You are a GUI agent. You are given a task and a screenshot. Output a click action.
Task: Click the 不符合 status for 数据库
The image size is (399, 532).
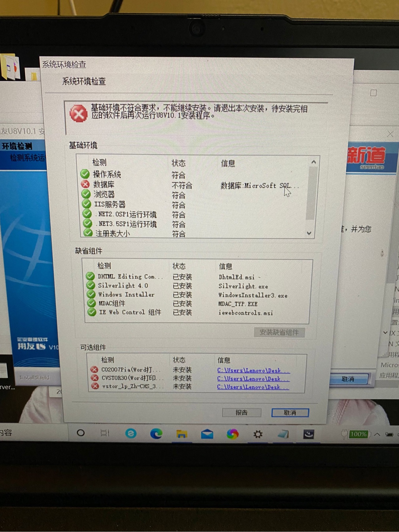point(182,185)
